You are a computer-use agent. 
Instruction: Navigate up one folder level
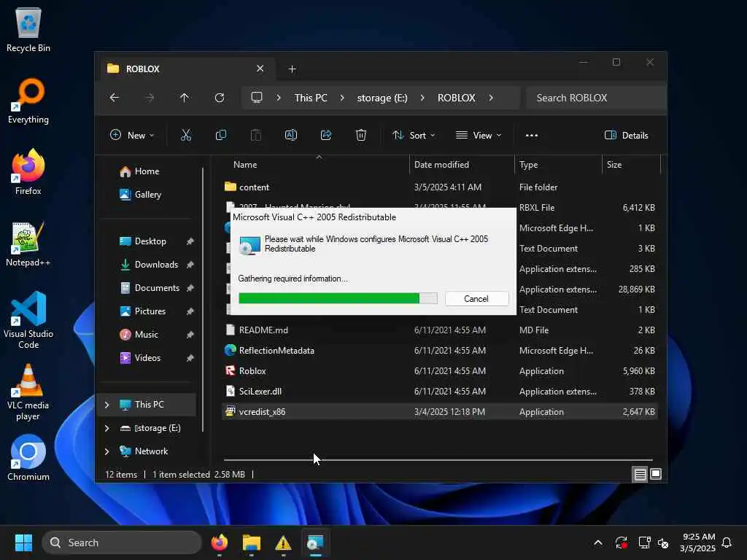[185, 98]
